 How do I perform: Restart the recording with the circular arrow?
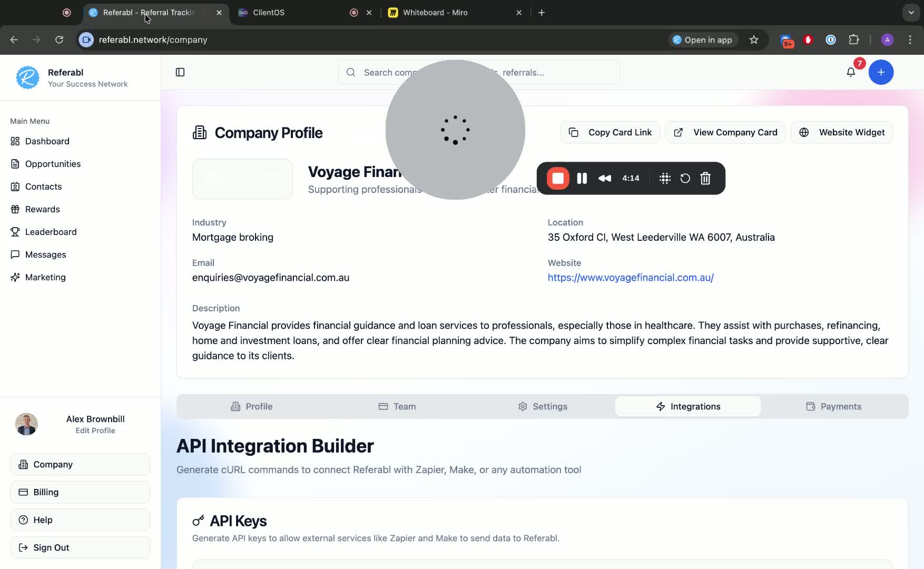coord(685,179)
